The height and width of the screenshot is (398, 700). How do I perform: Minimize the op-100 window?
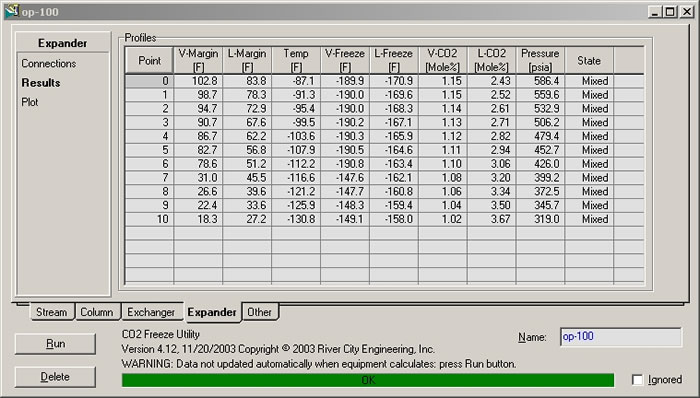[655, 12]
